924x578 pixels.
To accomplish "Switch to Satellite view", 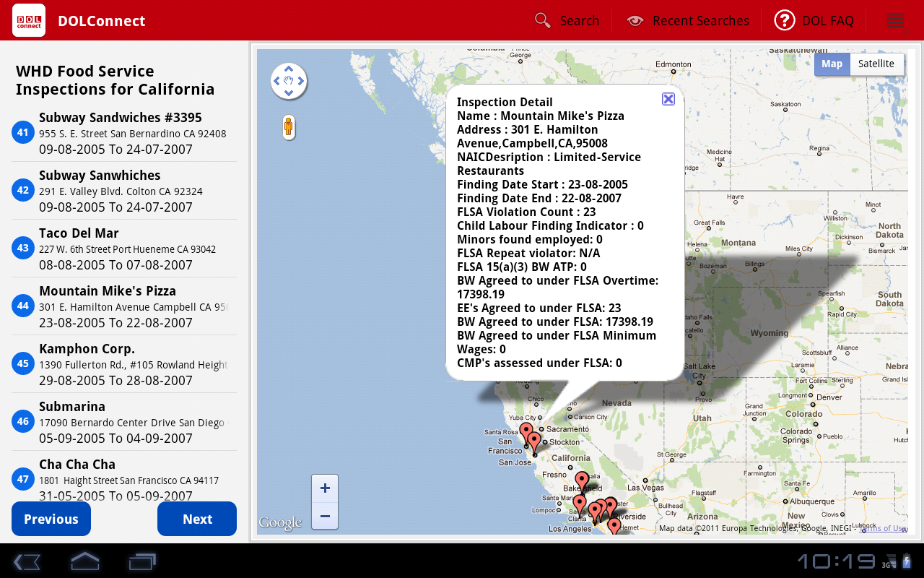I will 876,64.
